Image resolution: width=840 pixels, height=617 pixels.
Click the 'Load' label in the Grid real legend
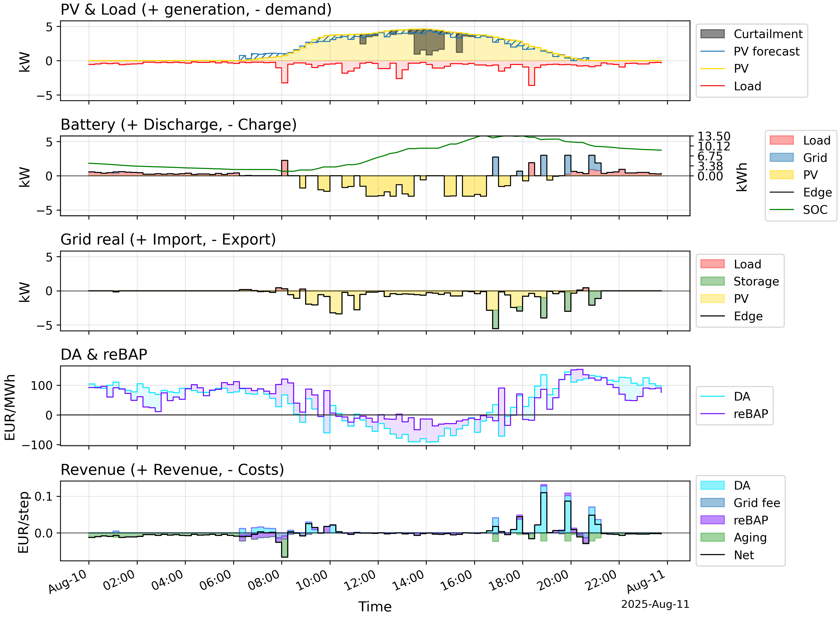coord(747,265)
